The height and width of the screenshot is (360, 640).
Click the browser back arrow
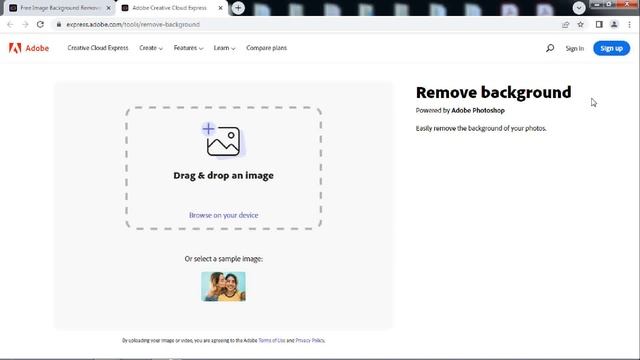pos(10,24)
